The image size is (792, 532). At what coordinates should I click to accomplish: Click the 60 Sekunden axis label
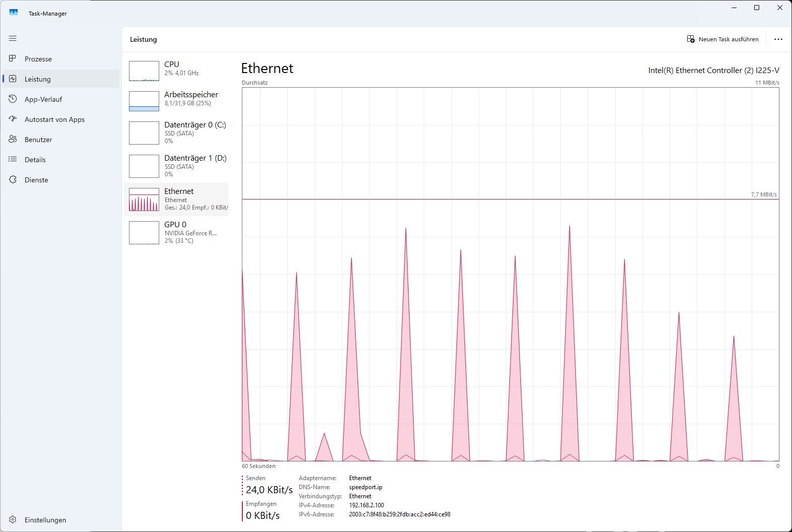pyautogui.click(x=258, y=466)
